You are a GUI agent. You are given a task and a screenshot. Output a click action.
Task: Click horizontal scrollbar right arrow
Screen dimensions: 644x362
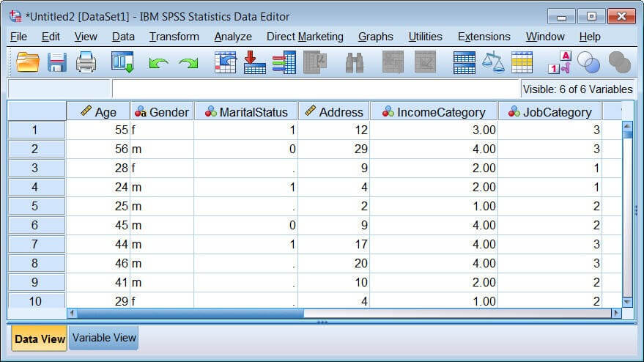point(616,313)
